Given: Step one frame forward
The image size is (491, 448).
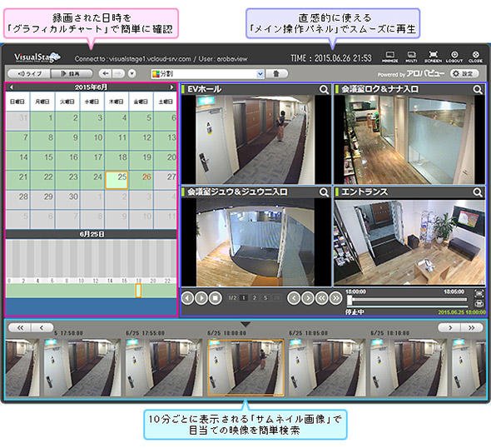Looking at the screenshot, I should (308, 298).
